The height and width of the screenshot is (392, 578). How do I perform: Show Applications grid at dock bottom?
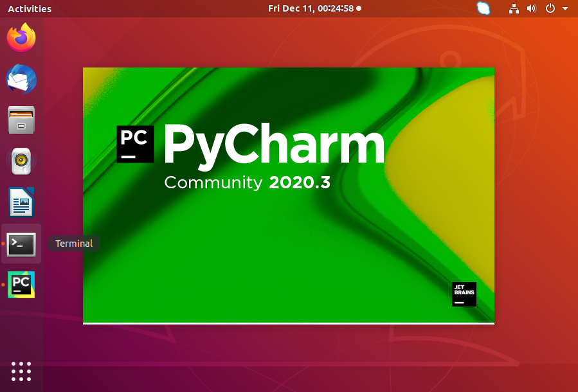(x=21, y=371)
